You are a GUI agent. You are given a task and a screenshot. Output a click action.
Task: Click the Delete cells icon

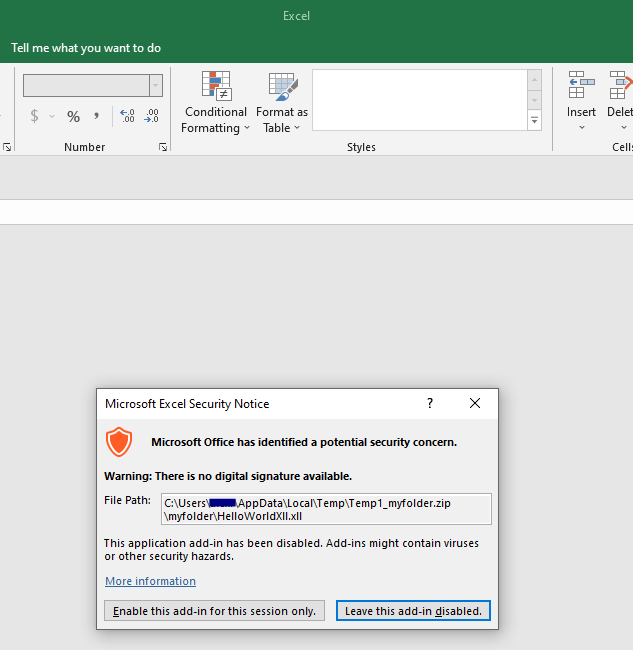click(621, 85)
